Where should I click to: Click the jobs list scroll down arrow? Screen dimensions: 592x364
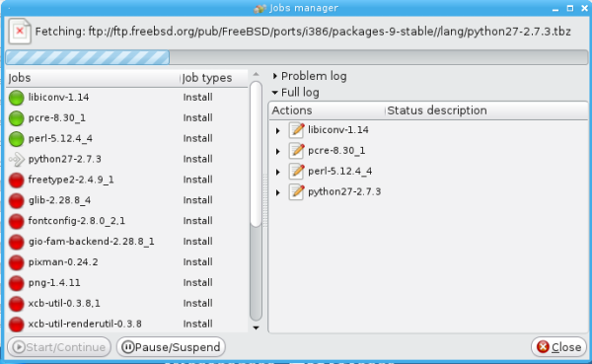point(256,328)
